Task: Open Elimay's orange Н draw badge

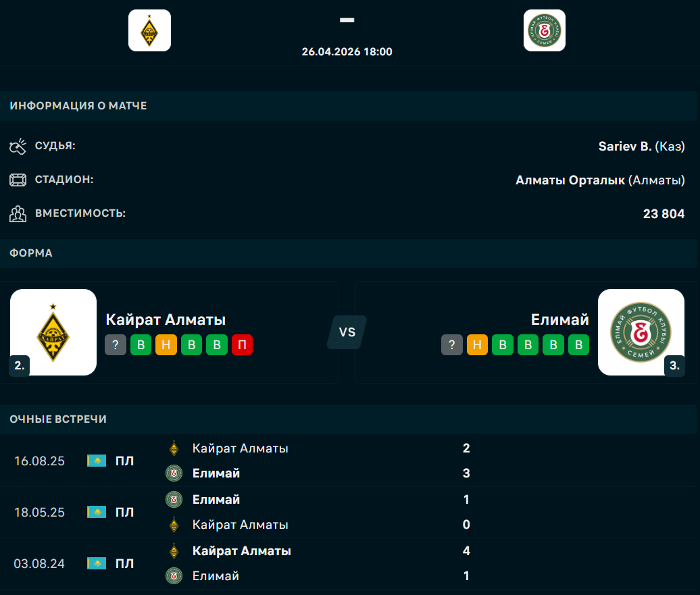Action: click(477, 345)
